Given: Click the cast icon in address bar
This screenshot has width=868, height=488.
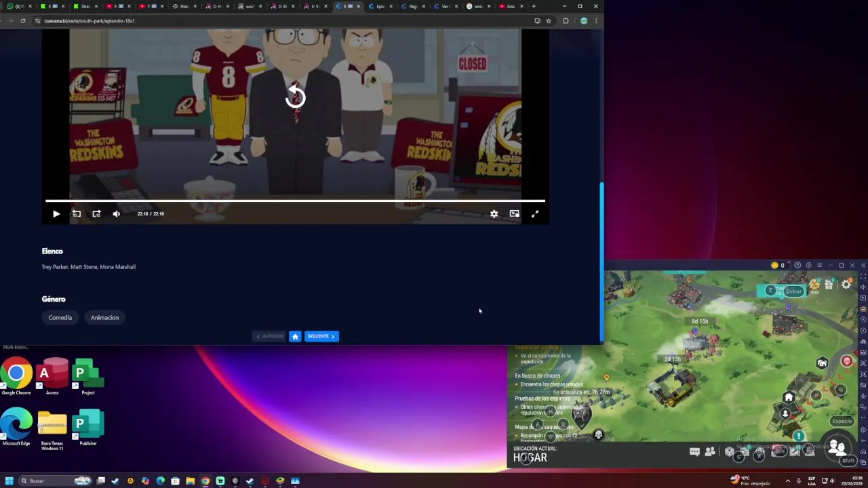Looking at the screenshot, I should [x=537, y=21].
